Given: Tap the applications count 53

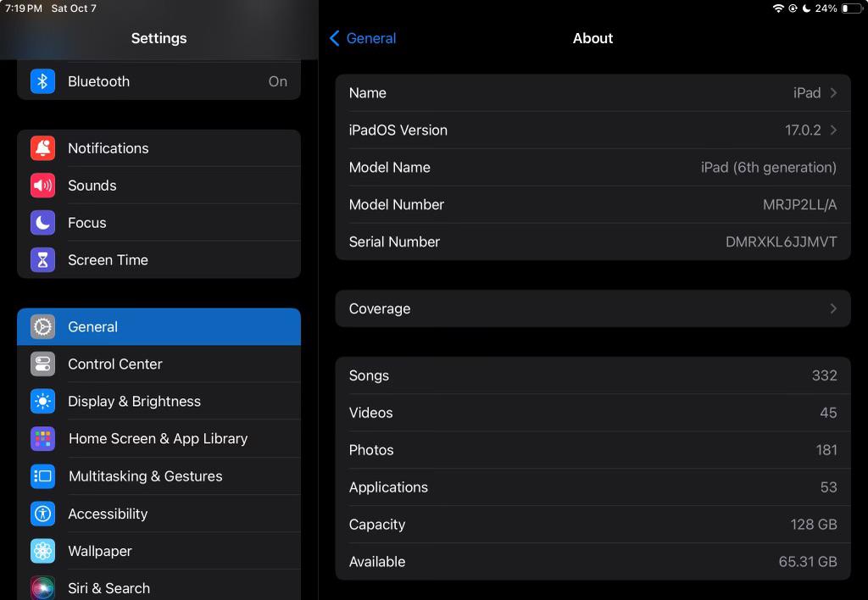Looking at the screenshot, I should click(x=829, y=487).
